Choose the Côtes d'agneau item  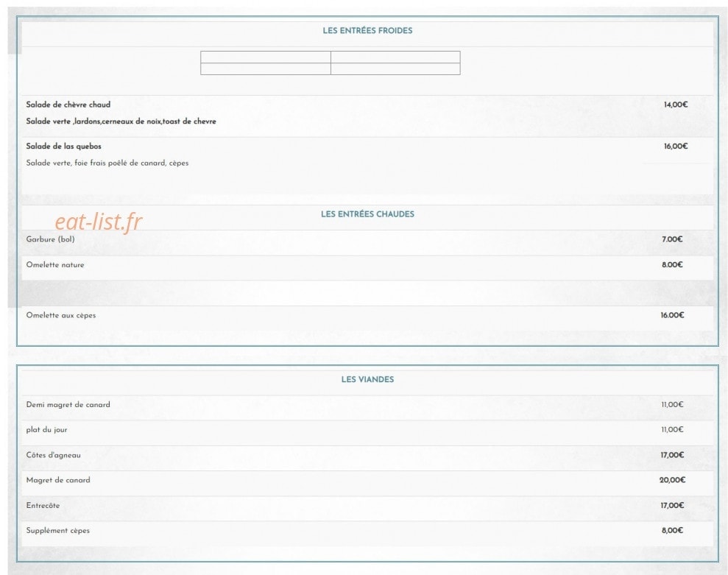click(367, 455)
